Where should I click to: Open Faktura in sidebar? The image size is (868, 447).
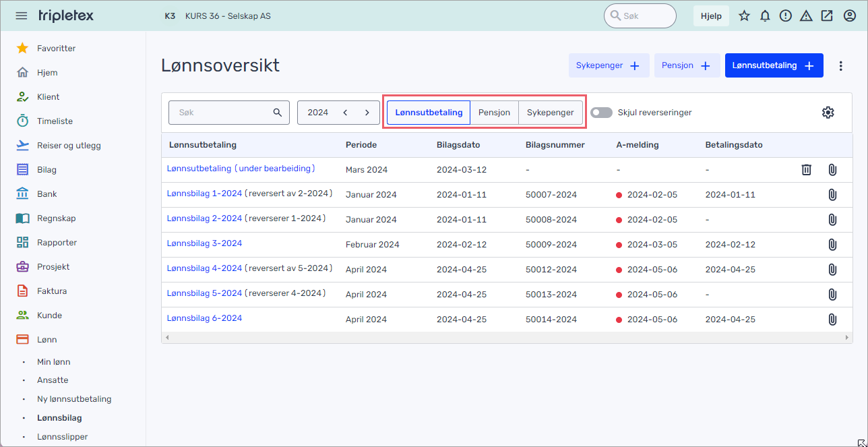click(x=52, y=291)
